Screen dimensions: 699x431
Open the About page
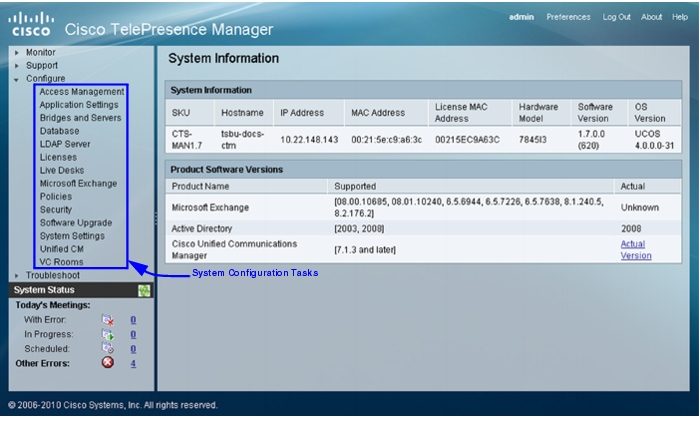[x=651, y=17]
